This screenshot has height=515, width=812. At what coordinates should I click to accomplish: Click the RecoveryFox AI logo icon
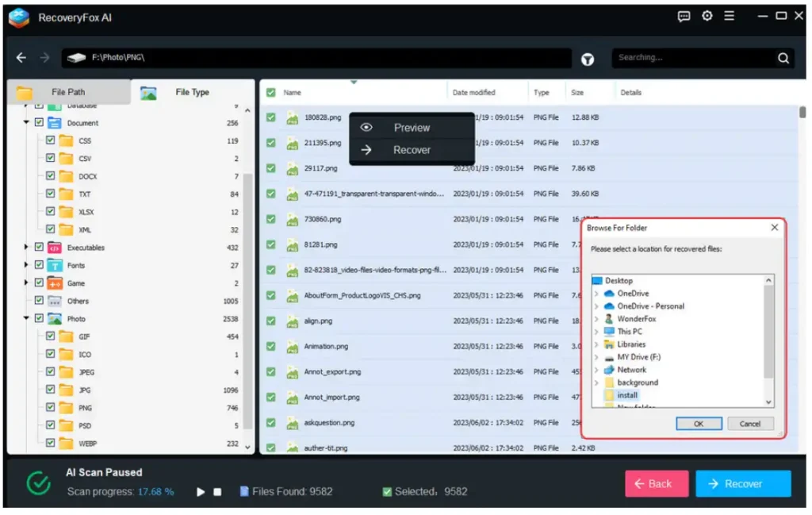tap(19, 17)
